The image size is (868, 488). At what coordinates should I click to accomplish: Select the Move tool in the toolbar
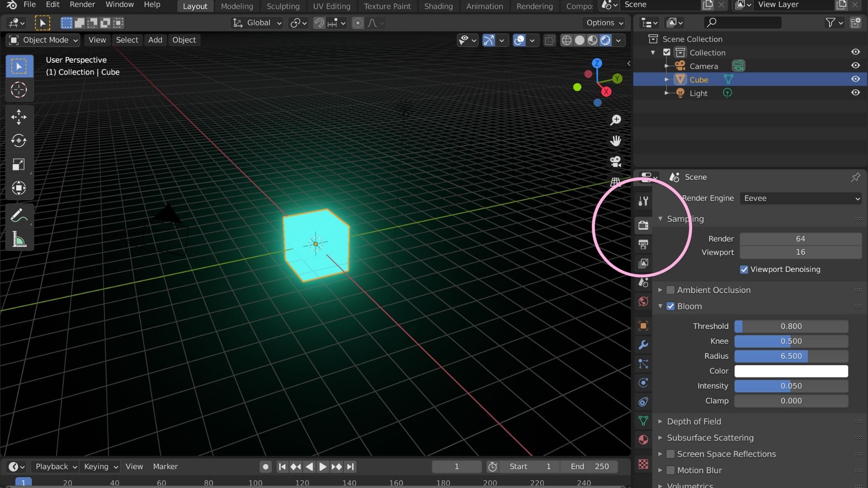coord(19,117)
